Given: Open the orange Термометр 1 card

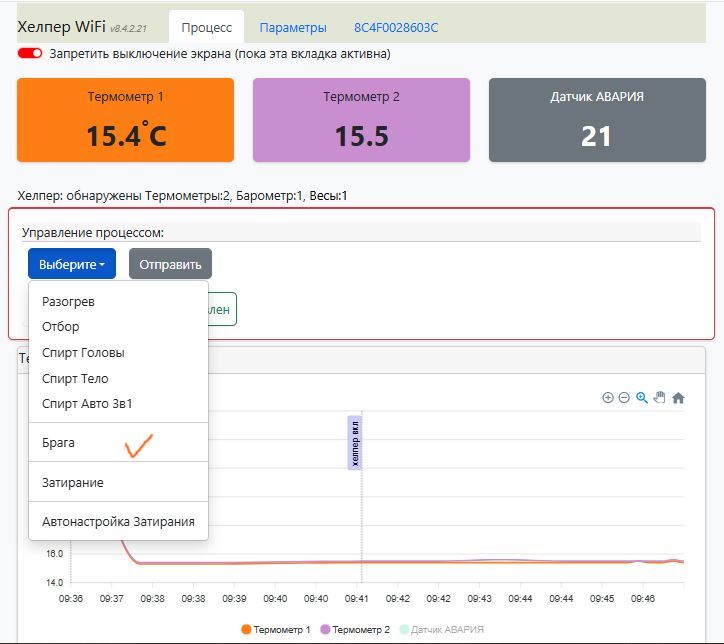Looking at the screenshot, I should (125, 120).
